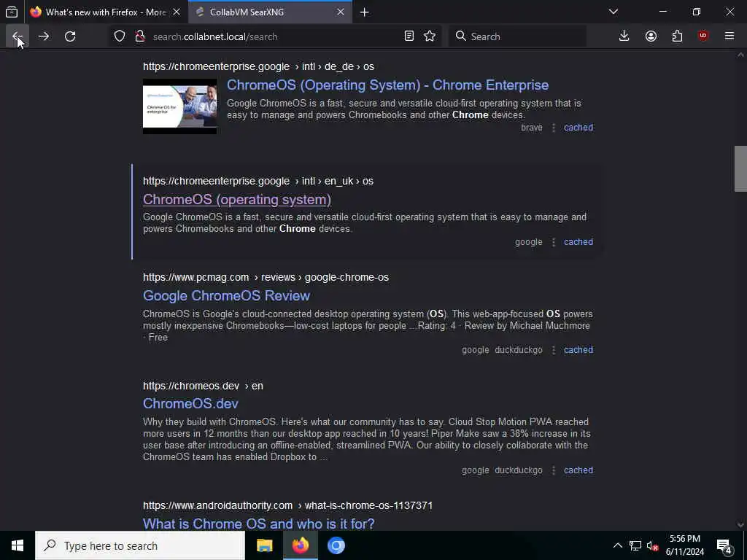Image resolution: width=747 pixels, height=560 pixels.
Task: Toggle reader view icon in address bar
Action: pyautogui.click(x=409, y=36)
